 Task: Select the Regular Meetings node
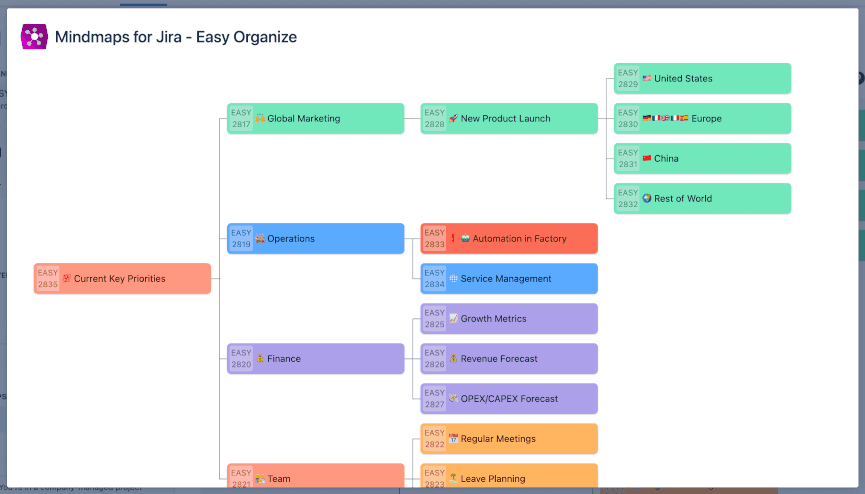[509, 439]
